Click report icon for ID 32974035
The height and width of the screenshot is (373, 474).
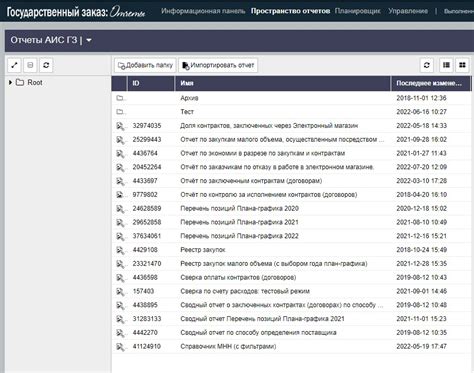click(120, 126)
